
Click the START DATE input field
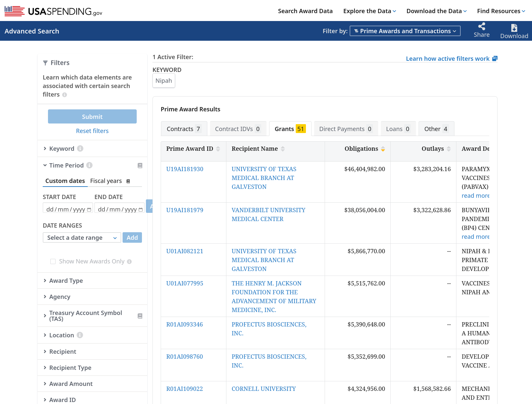click(68, 209)
